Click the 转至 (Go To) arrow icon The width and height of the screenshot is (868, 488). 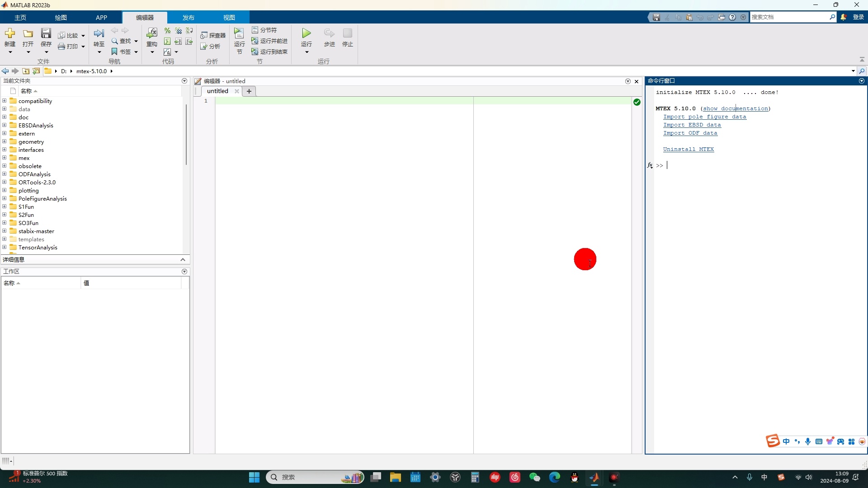tap(99, 33)
